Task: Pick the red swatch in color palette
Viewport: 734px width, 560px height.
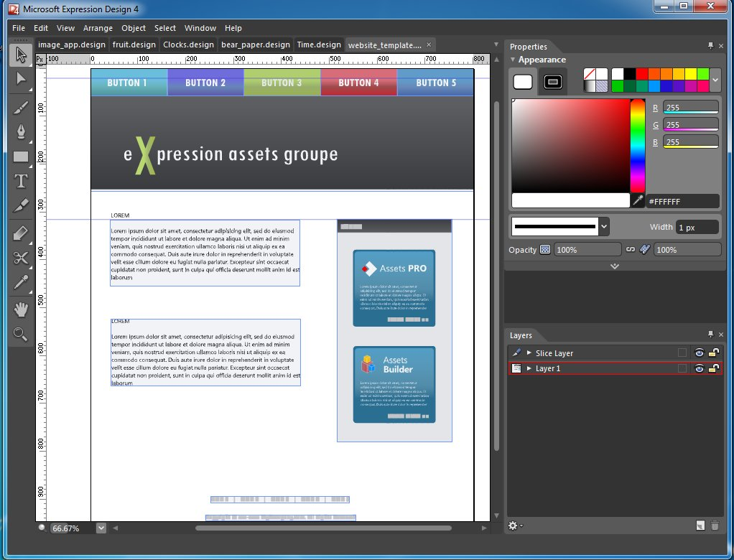Action: coord(641,74)
